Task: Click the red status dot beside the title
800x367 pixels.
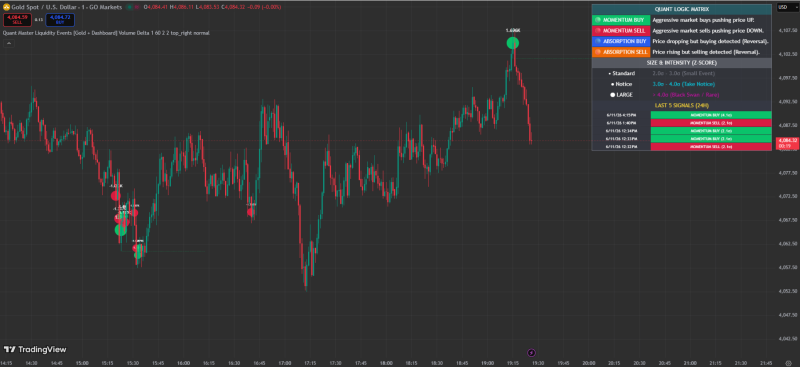Action: [137, 8]
